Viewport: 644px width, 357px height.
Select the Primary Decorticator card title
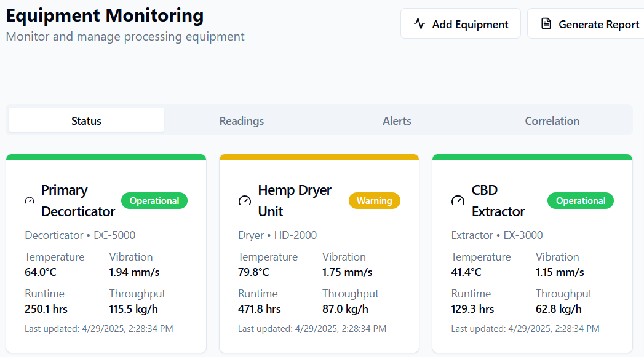[x=78, y=201]
